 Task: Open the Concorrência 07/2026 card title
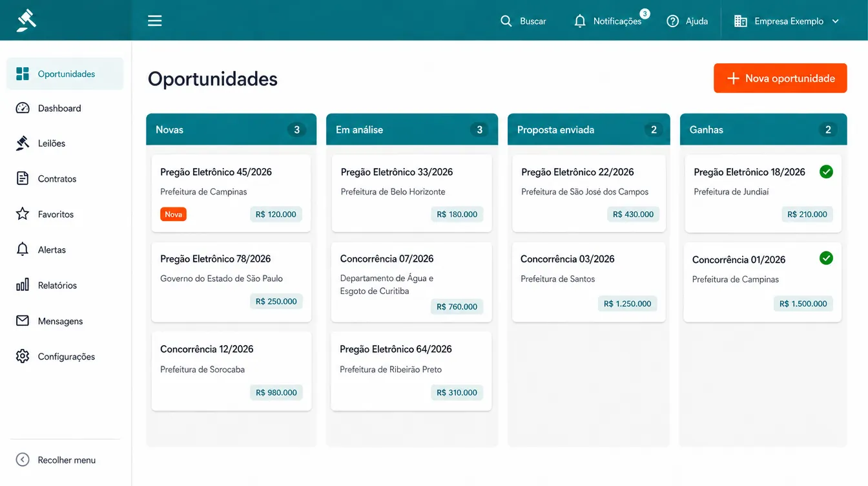[x=387, y=259]
